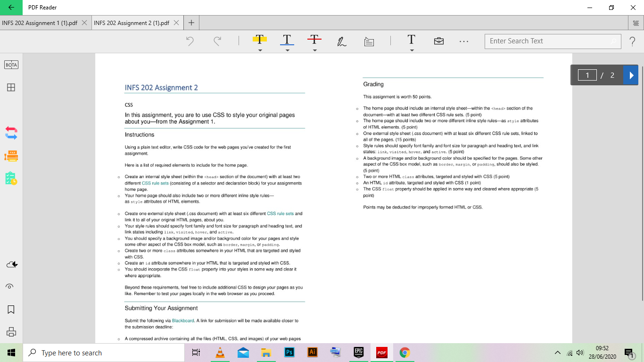
Task: Toggle the eye reading view icon
Action: pyautogui.click(x=9, y=287)
